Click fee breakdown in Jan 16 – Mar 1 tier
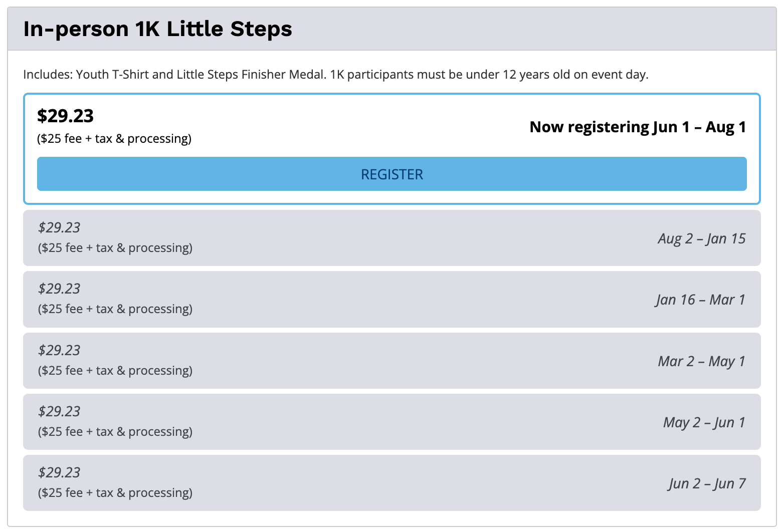Screen dimensions: 784x532 (115, 309)
